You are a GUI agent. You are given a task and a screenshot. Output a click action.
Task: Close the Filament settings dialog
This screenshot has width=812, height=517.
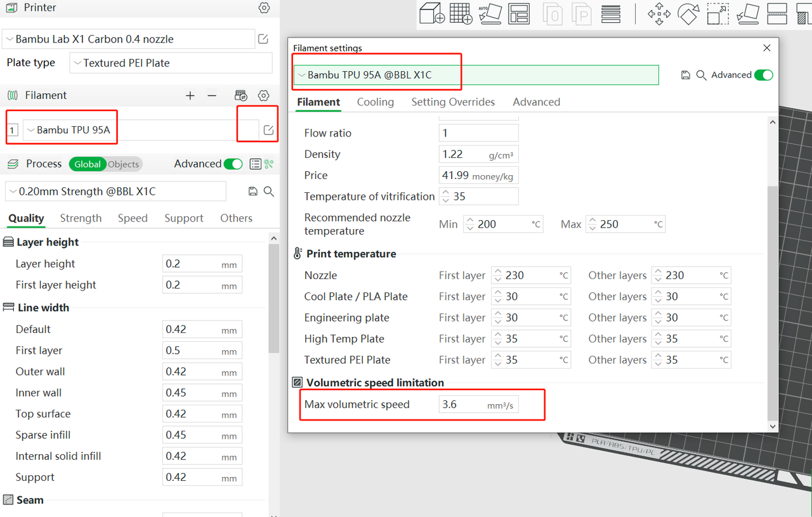pyautogui.click(x=767, y=48)
